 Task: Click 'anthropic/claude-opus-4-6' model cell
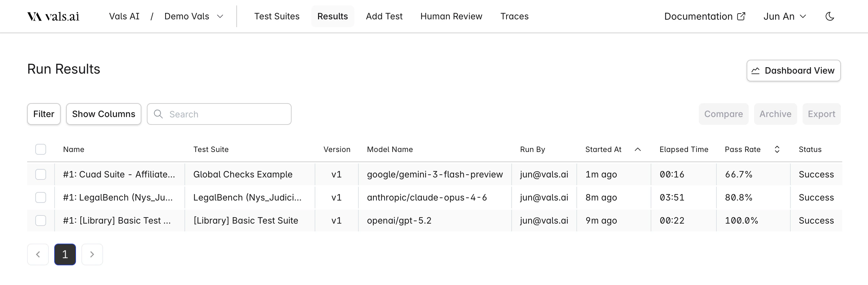coord(427,197)
